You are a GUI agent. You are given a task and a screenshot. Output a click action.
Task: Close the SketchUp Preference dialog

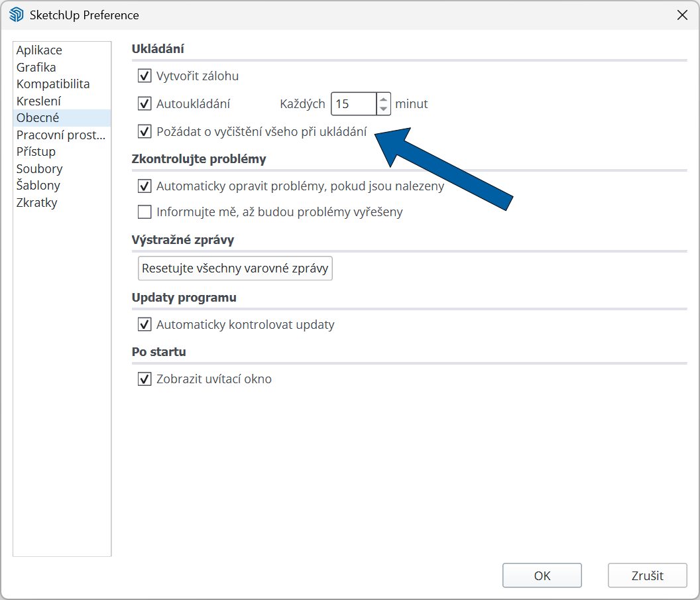tap(681, 15)
